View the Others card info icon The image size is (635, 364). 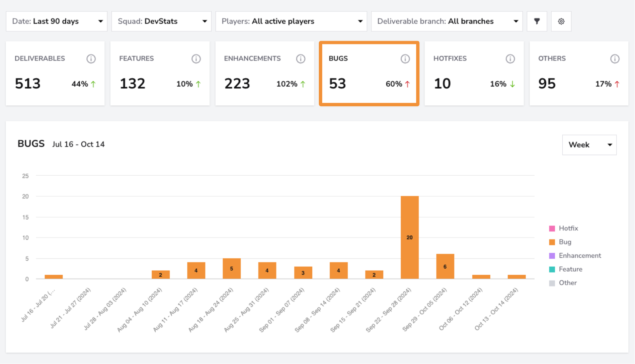(x=615, y=59)
